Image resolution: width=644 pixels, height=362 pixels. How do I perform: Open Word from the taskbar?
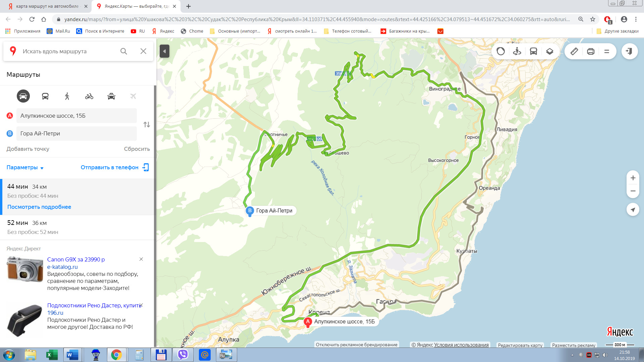[72, 355]
